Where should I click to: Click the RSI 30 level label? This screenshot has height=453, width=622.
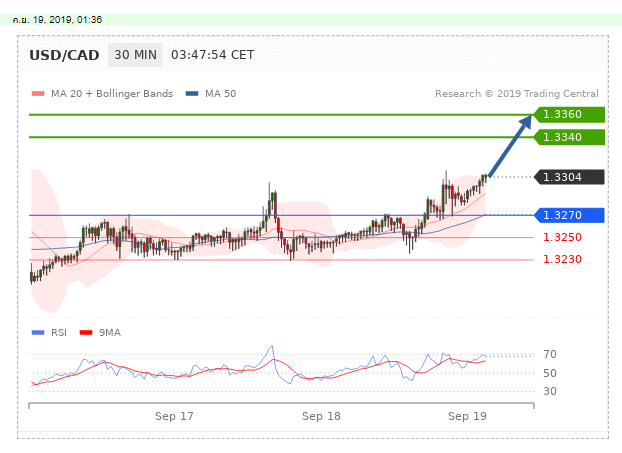click(550, 392)
